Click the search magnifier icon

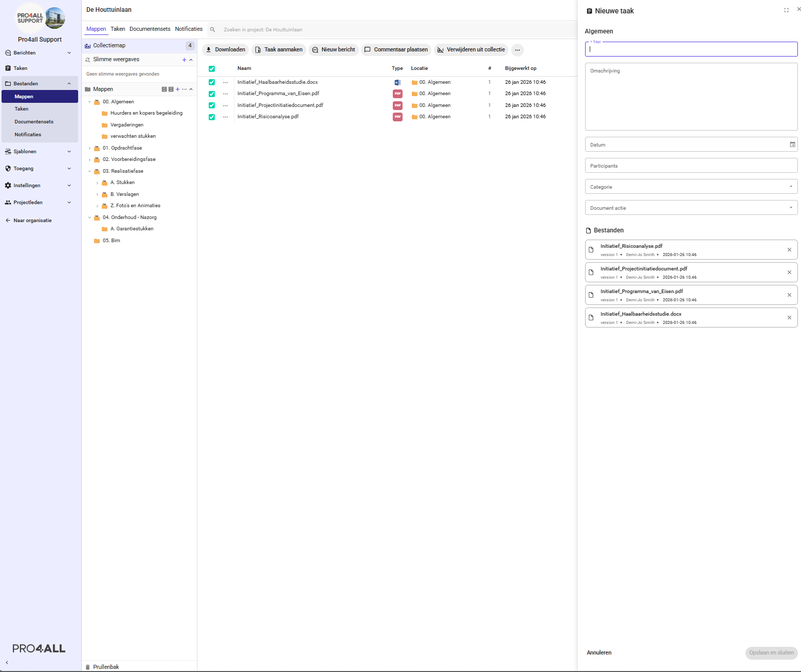pyautogui.click(x=212, y=30)
